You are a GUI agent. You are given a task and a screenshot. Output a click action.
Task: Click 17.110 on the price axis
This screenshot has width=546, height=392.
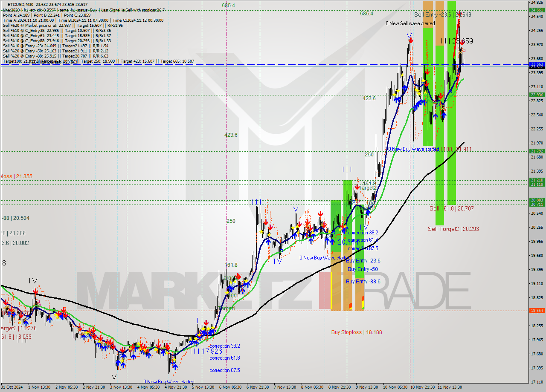pos(537,382)
